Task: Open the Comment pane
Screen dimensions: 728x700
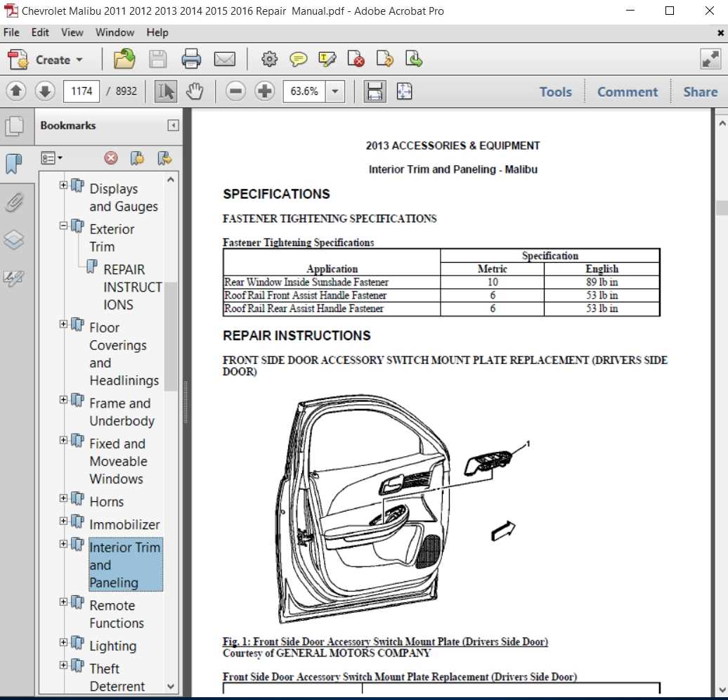Action: [x=628, y=92]
